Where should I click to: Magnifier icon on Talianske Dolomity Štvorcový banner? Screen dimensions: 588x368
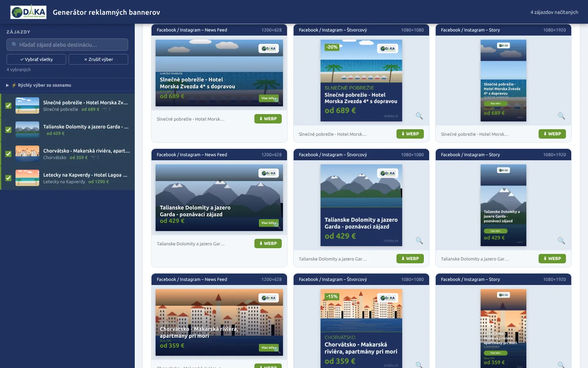pyautogui.click(x=419, y=241)
